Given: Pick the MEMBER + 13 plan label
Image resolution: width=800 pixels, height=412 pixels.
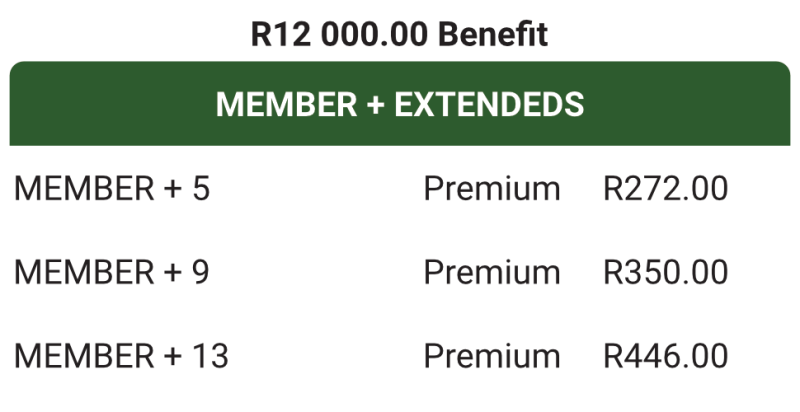Looking at the screenshot, I should point(121,356).
